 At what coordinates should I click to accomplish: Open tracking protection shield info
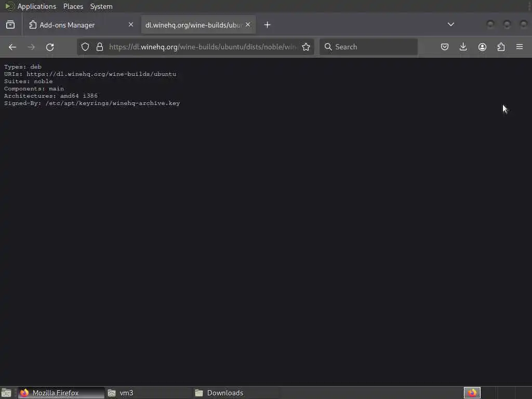pyautogui.click(x=85, y=47)
